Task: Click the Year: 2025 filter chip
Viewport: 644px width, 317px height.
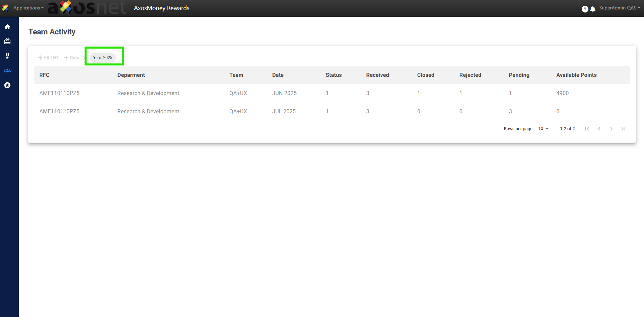Action: 103,58
